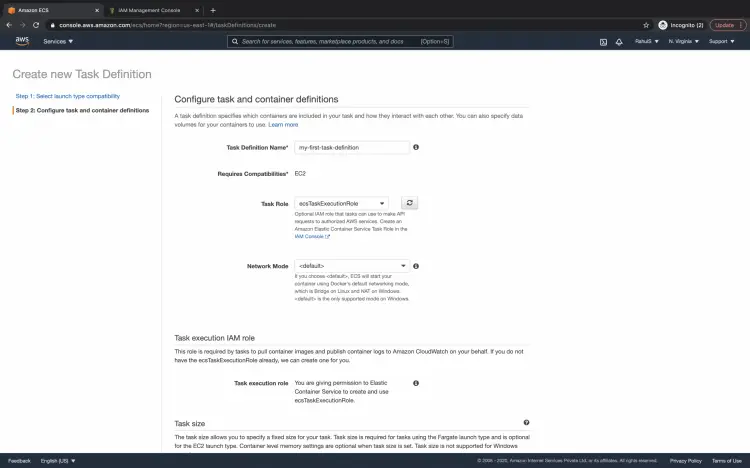Click the Task Definition Name input field

tap(352, 147)
